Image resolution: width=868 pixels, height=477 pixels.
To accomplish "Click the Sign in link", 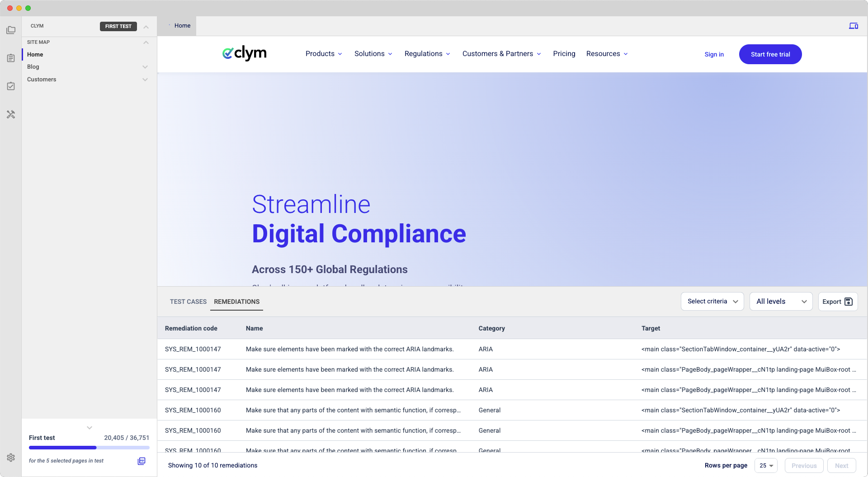I will [x=714, y=54].
